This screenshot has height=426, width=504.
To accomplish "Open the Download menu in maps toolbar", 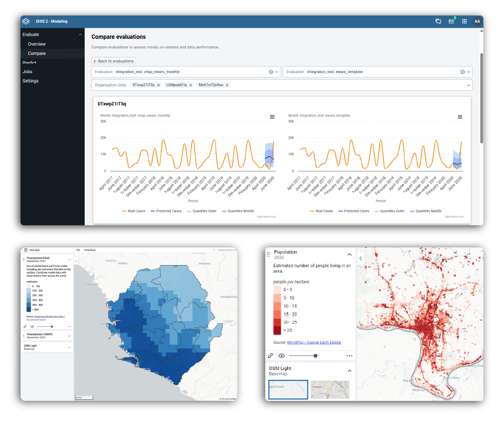I will point(89,250).
